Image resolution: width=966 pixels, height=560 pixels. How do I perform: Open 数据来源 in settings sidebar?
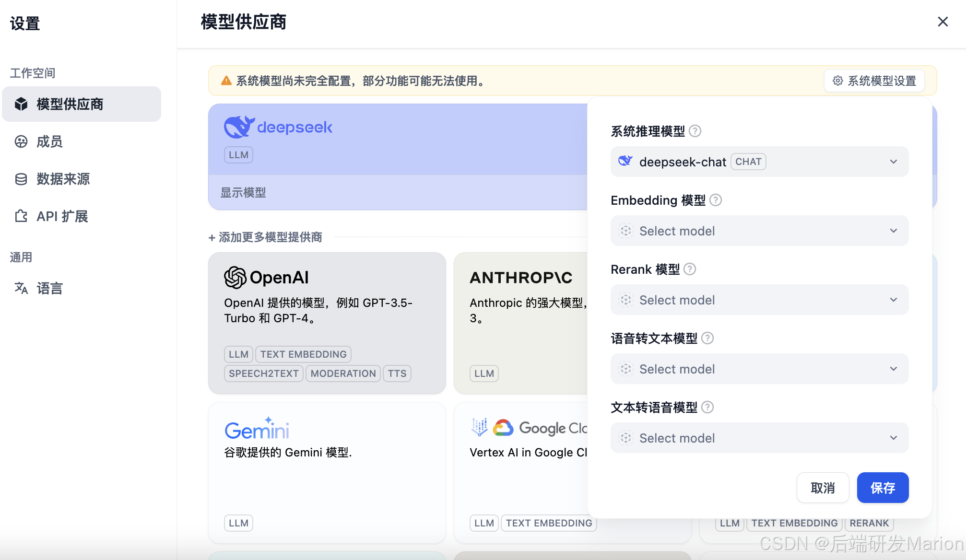[63, 179]
